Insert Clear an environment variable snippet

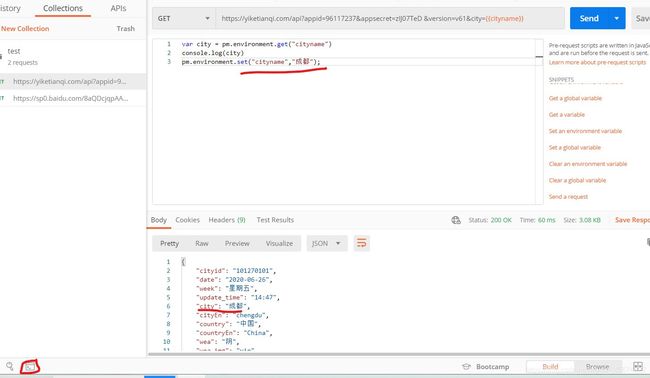click(x=588, y=164)
